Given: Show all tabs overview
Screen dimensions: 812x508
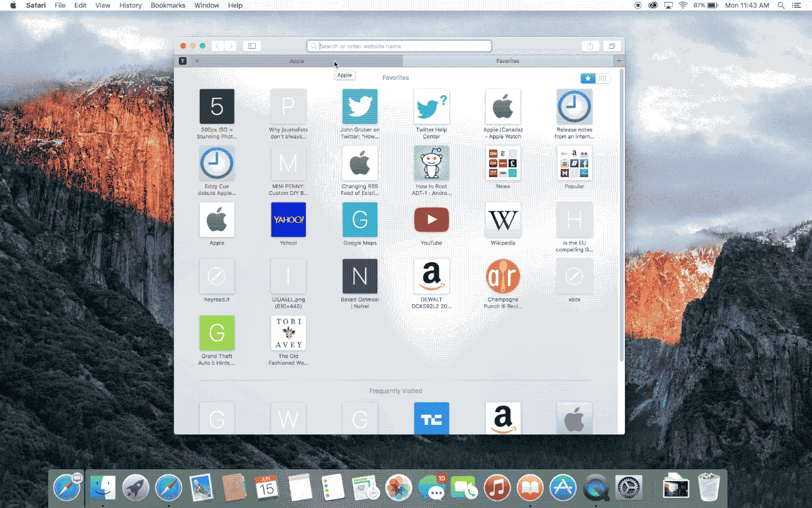Looking at the screenshot, I should coord(612,46).
